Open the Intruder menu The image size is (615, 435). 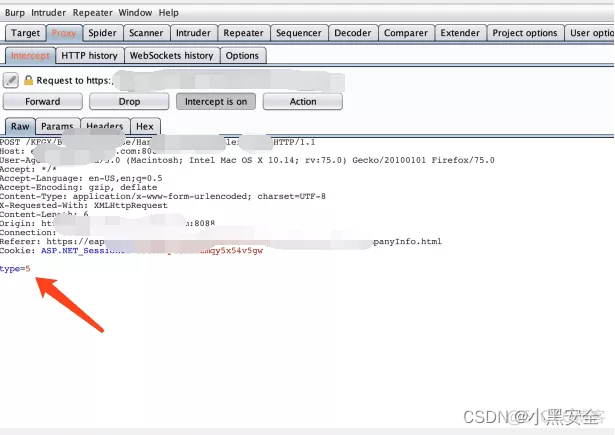pos(49,13)
